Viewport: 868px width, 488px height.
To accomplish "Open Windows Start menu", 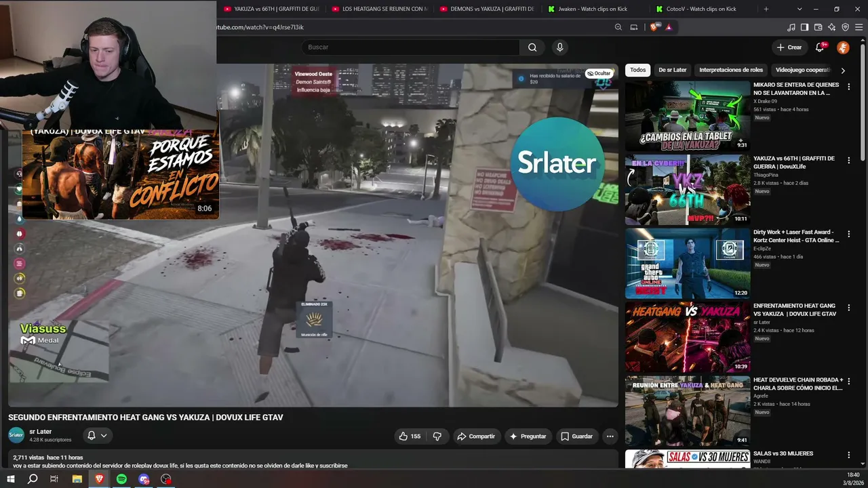I will coord(11,479).
